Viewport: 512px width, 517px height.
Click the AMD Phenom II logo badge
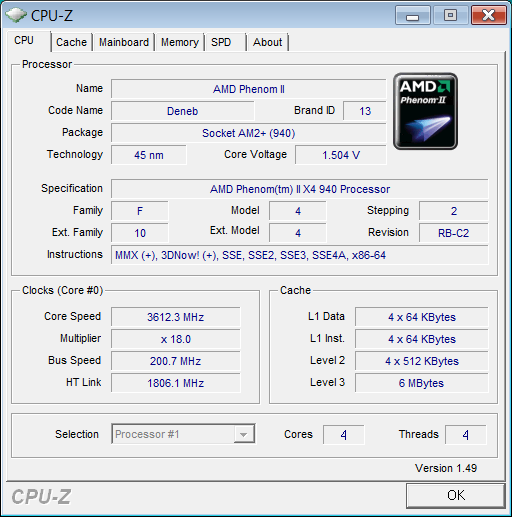tap(425, 111)
